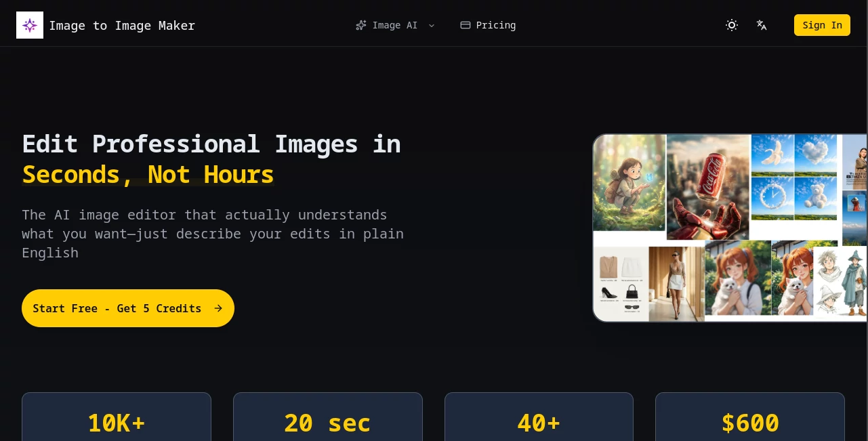The height and width of the screenshot is (441, 868).
Task: Click the $600 stat card
Action: coord(750,423)
